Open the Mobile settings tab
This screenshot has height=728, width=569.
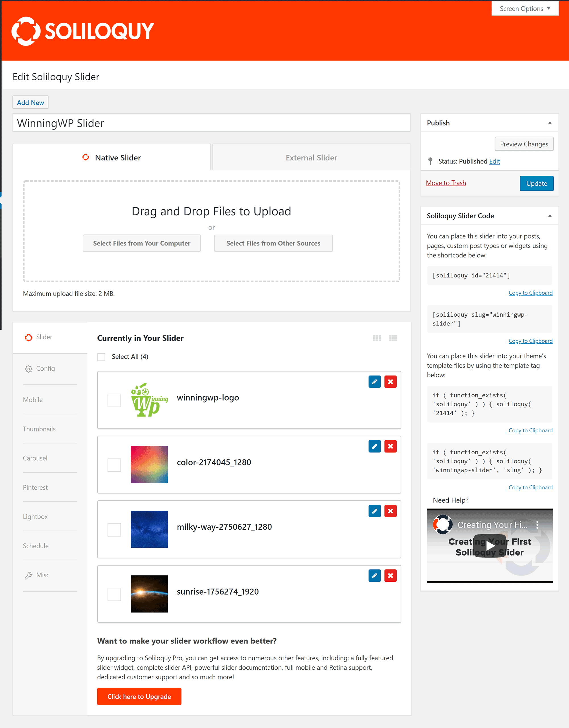33,399
